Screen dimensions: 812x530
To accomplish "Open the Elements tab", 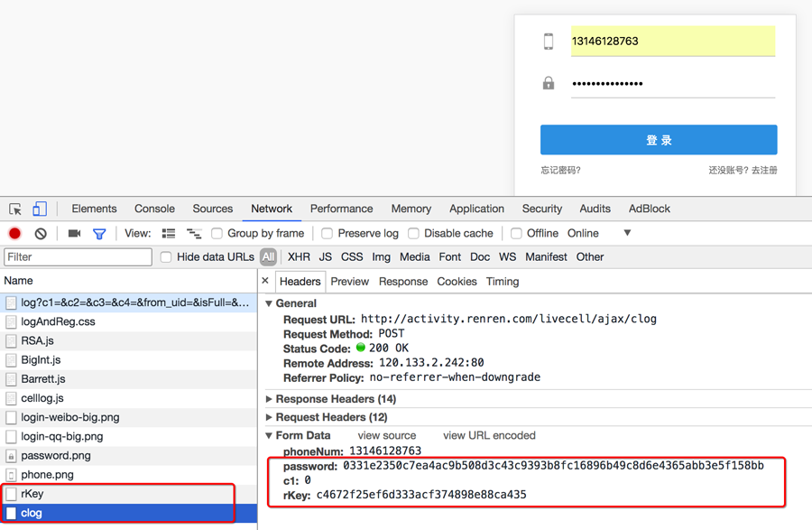I will point(94,209).
